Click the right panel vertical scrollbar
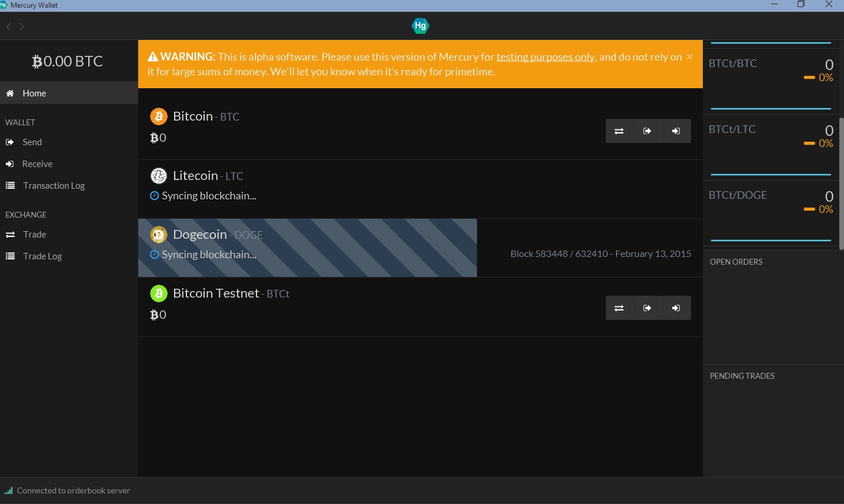The width and height of the screenshot is (844, 504). pyautogui.click(x=841, y=183)
